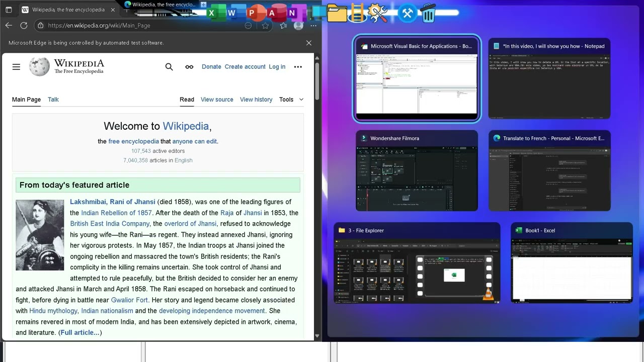Open the Wikipedia appearance glasses icon

point(189,66)
